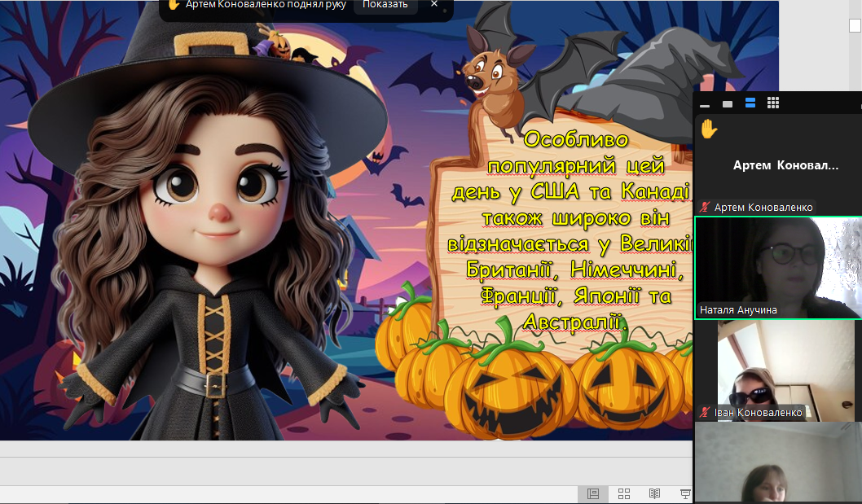Select Наталя Анучина video tile

tap(778, 268)
